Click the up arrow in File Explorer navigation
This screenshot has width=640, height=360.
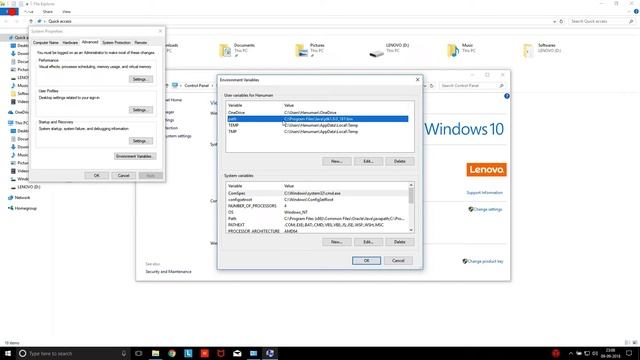tap(31, 21)
